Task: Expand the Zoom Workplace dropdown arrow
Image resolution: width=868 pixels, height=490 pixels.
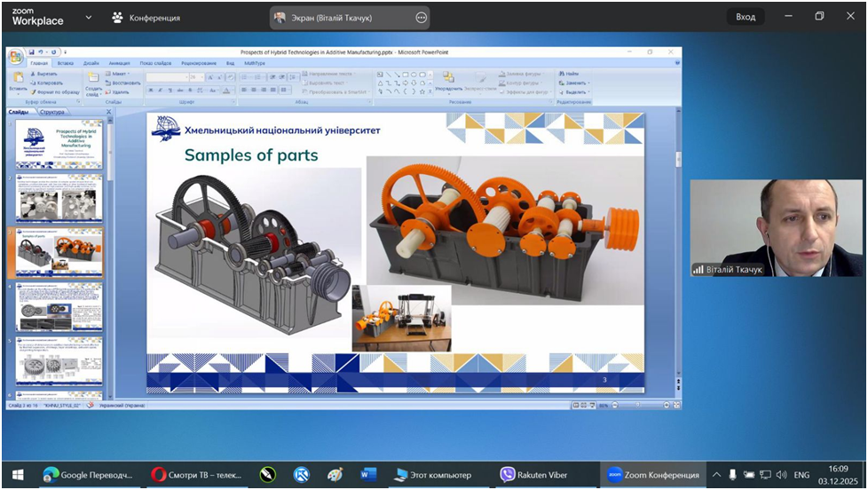Action: tap(88, 17)
